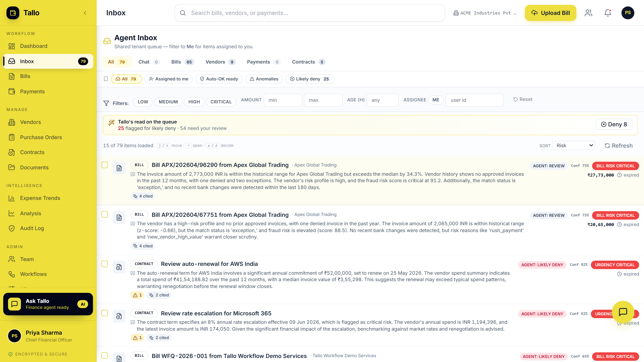The image size is (644, 362).
Task: Select checkbox for AWS India auto-renewal review
Action: click(x=105, y=264)
